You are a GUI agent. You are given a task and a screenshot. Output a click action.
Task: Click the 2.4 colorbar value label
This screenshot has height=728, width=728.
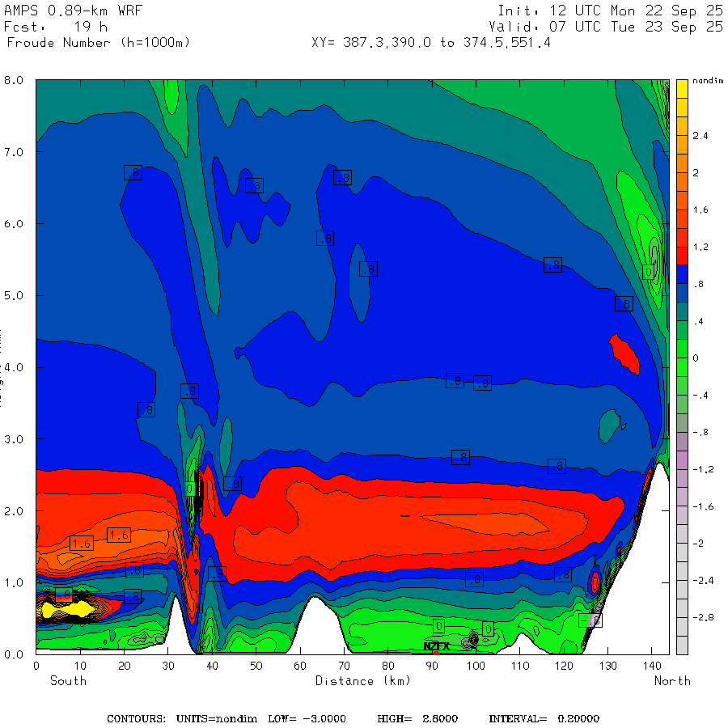pos(700,136)
